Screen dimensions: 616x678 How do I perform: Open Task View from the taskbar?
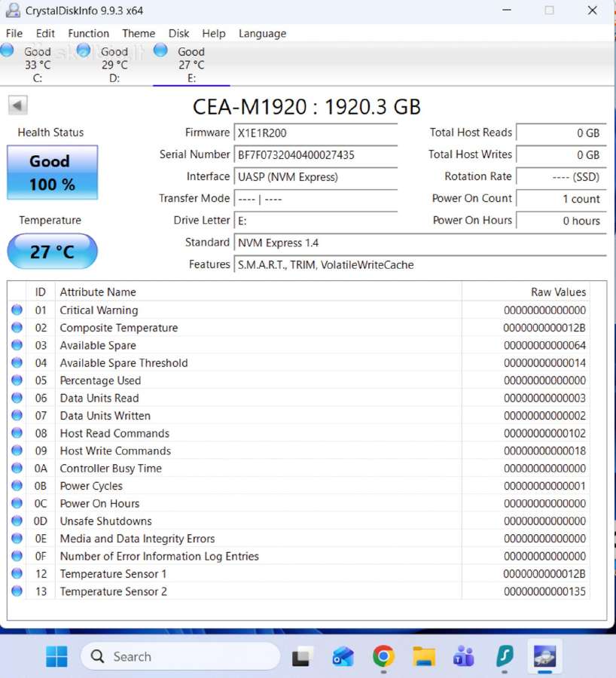click(302, 656)
